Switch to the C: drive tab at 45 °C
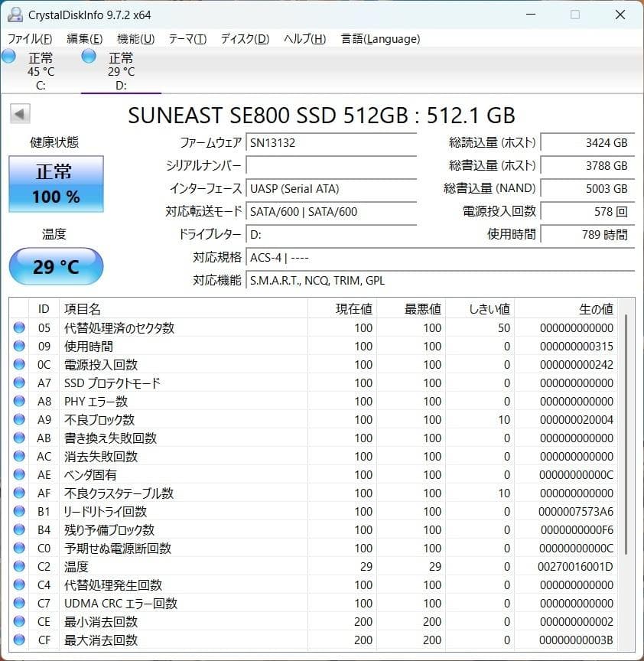Image resolution: width=644 pixels, height=661 pixels. pos(41,71)
